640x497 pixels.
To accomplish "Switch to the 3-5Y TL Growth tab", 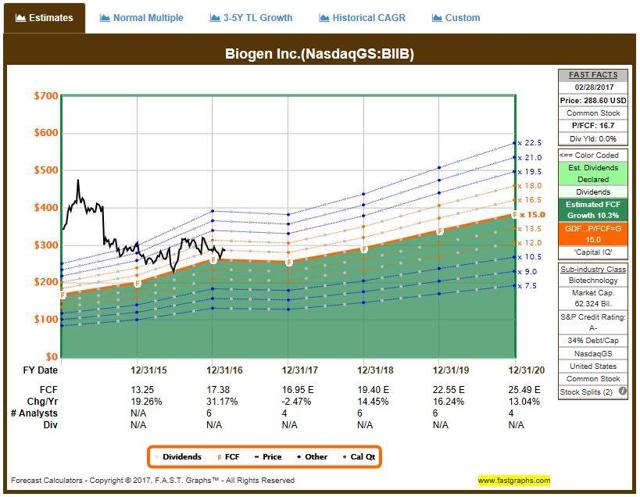I will coord(251,18).
